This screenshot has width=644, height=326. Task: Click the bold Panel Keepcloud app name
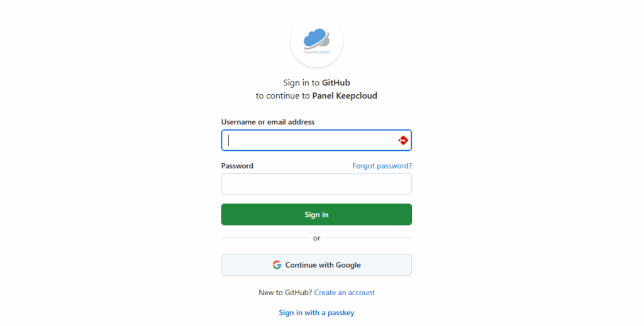345,95
